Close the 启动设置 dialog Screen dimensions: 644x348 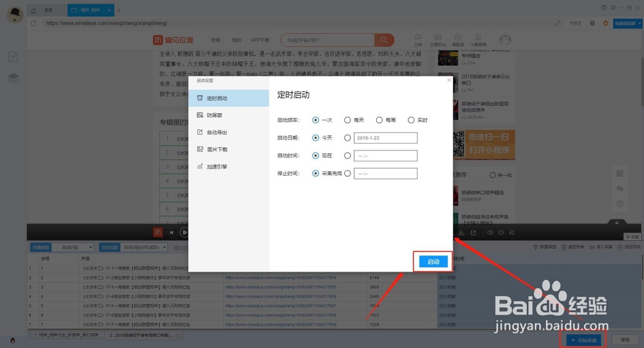(449, 80)
